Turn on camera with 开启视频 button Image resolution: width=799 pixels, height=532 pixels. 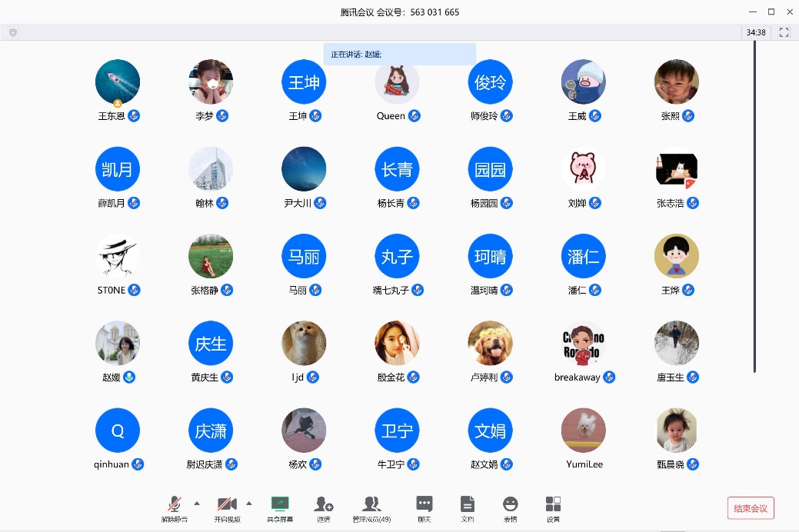[226, 509]
